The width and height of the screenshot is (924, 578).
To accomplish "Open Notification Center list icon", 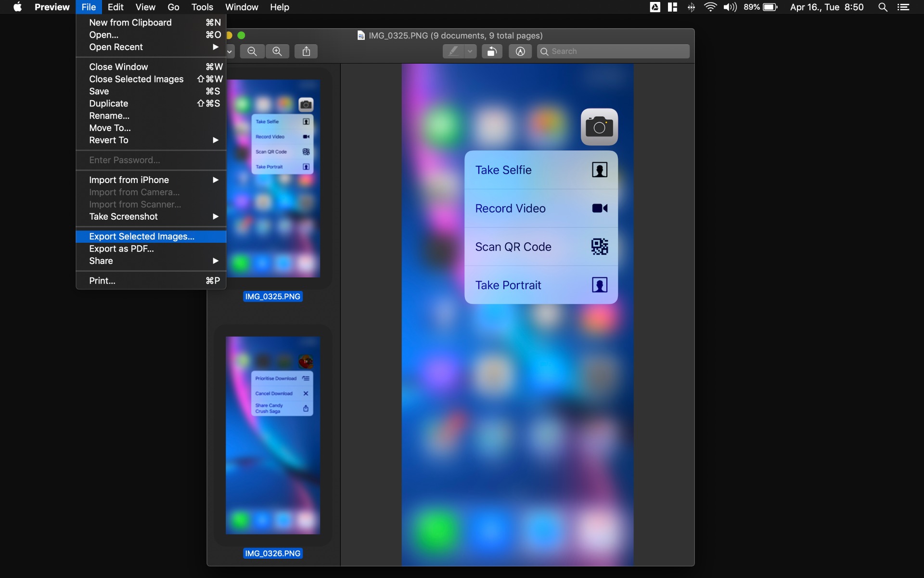I will (903, 7).
